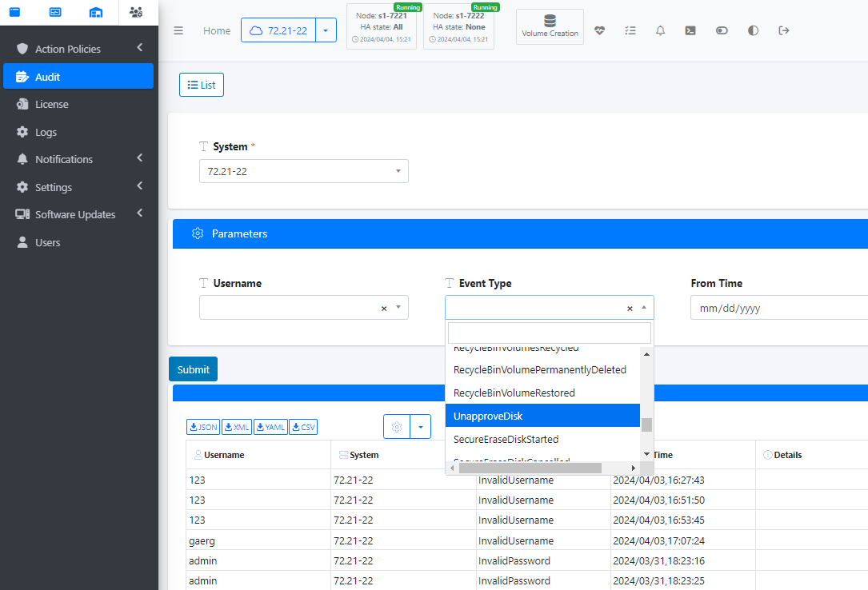Toggle dark mode contrast icon
The height and width of the screenshot is (590, 868).
(x=753, y=30)
